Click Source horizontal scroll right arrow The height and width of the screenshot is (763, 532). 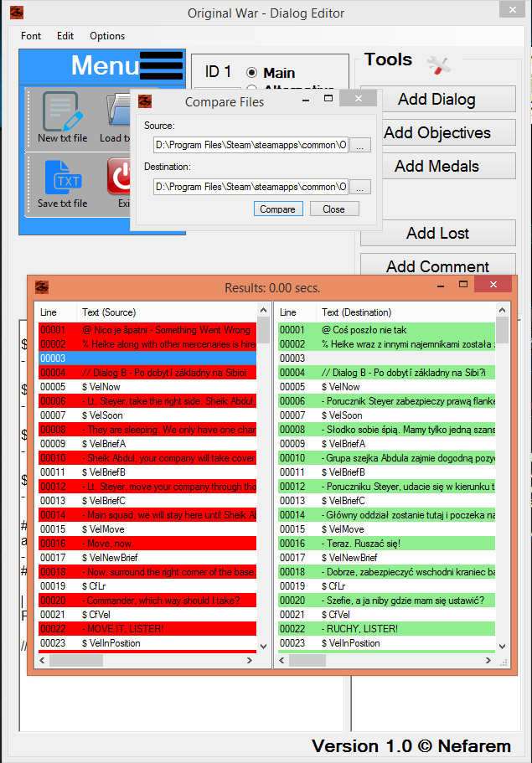[x=250, y=660]
